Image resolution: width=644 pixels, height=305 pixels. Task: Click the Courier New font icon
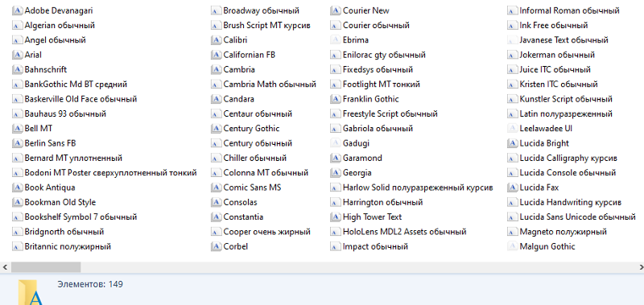[x=336, y=10]
